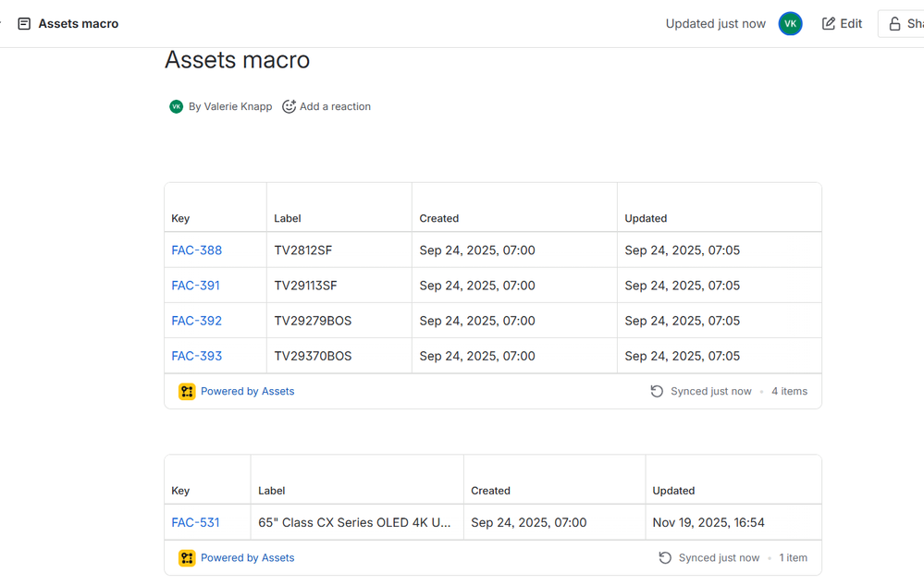The width and height of the screenshot is (924, 585).
Task: Click the sync refresh icon in first table footer
Action: tap(657, 391)
